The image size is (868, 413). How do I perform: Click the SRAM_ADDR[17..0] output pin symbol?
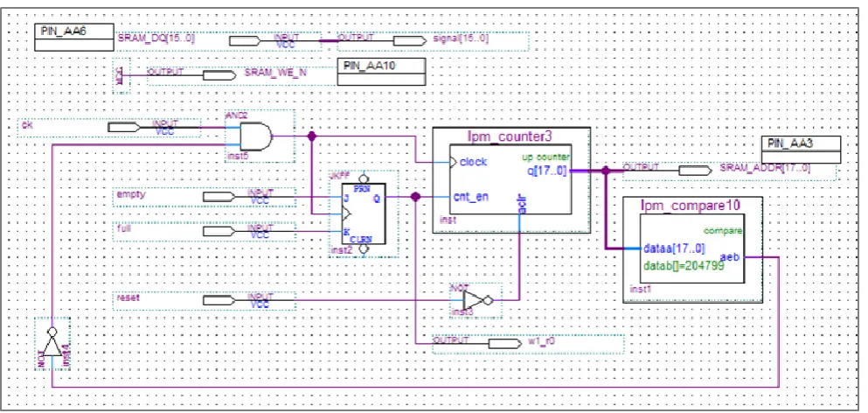pyautogui.click(x=695, y=171)
